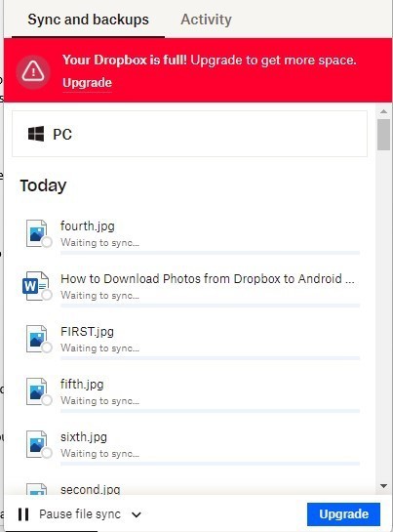Click the scrollbar down arrow
The image size is (393, 532).
click(383, 486)
